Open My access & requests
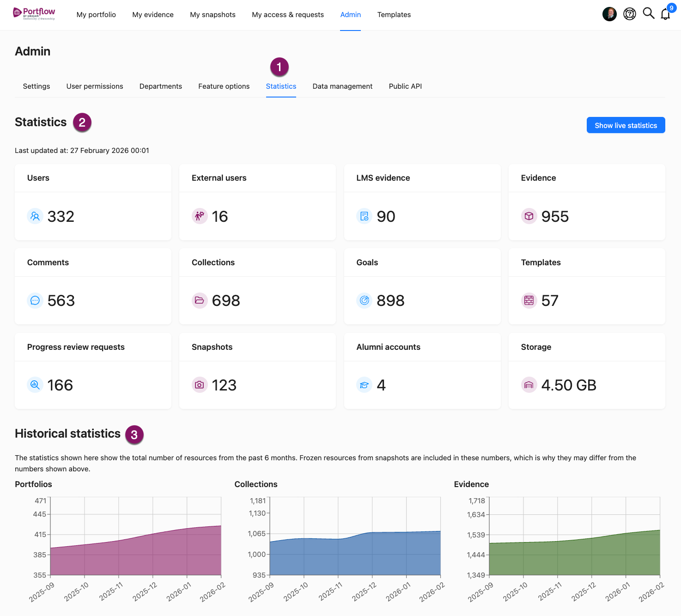This screenshot has height=616, width=681. pyautogui.click(x=288, y=15)
